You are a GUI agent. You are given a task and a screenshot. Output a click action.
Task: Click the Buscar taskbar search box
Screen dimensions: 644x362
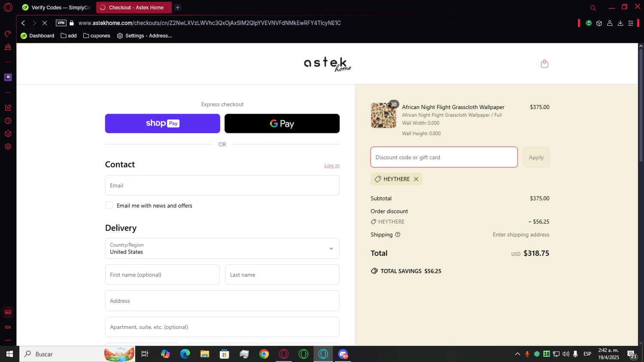(77, 354)
